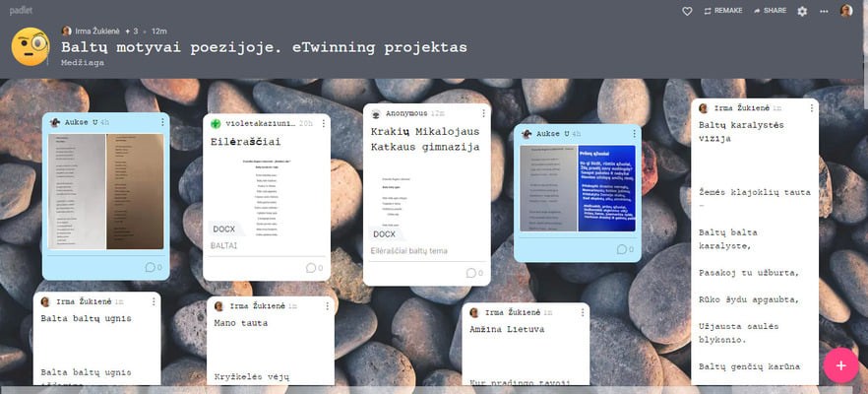Click avatar on Mano tauta post
This screenshot has width=868, height=394.
click(x=218, y=306)
